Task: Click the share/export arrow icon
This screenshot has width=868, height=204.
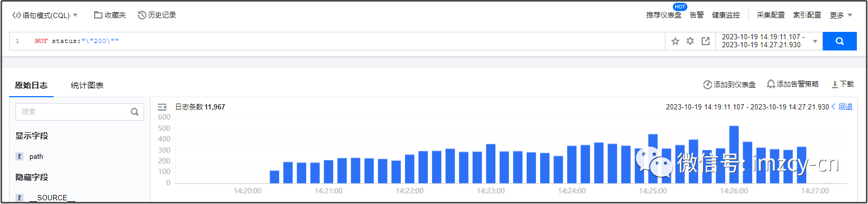Action: pos(705,41)
